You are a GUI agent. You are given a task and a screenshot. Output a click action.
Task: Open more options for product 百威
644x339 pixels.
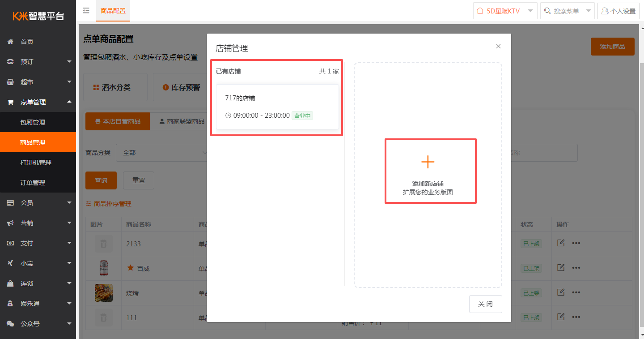click(576, 268)
